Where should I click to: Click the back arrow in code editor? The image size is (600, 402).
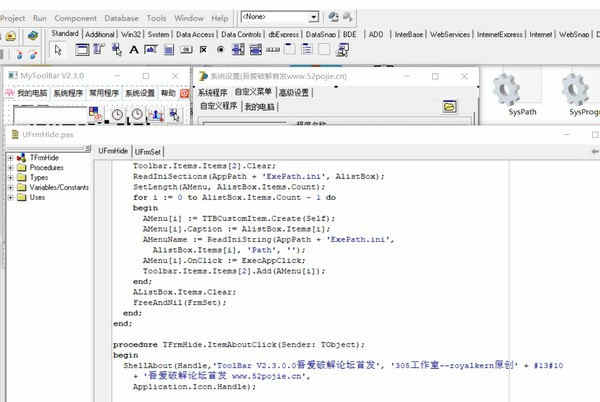click(x=595, y=151)
